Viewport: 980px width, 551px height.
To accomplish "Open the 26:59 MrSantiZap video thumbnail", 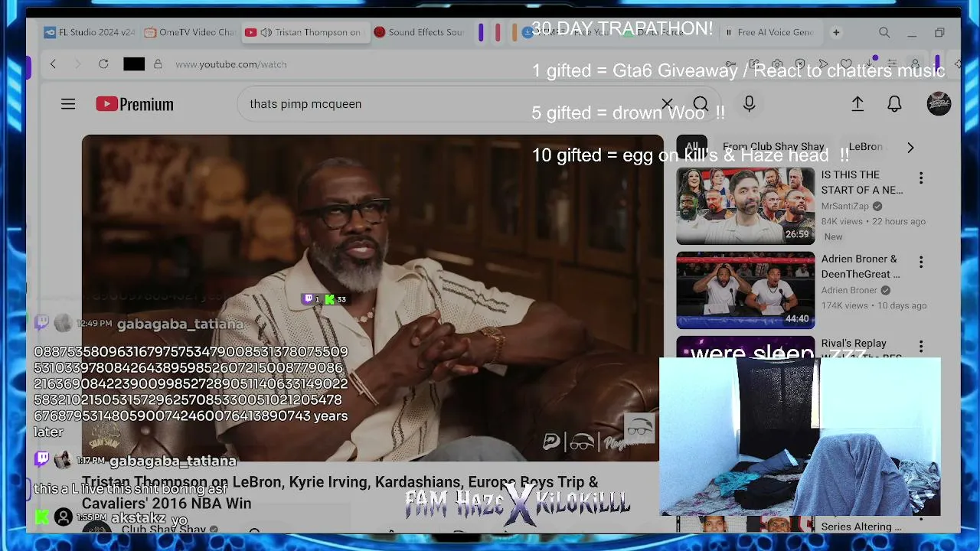I will click(745, 206).
